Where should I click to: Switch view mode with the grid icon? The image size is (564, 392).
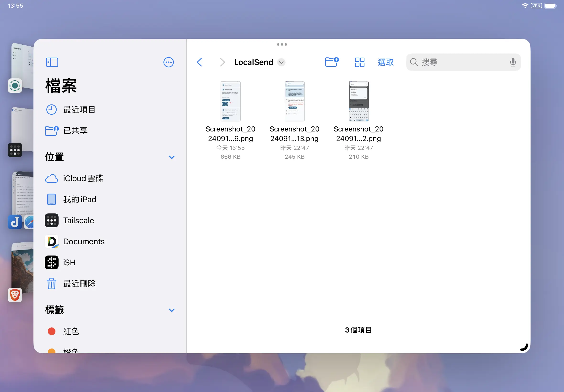[x=359, y=62]
